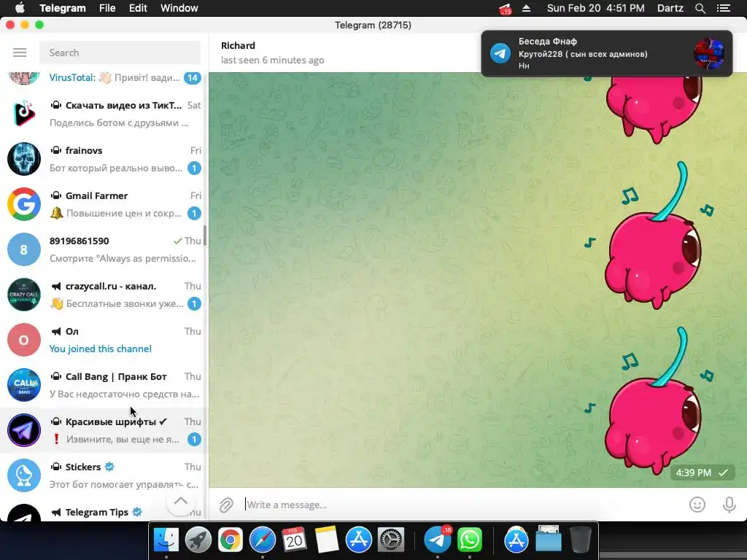This screenshot has height=560, width=747.
Task: Click the Беседа Фнаф notification banner
Action: point(606,53)
